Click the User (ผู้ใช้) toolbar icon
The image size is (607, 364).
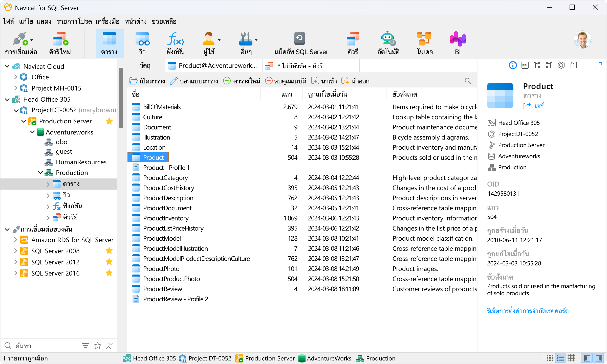coord(209,43)
